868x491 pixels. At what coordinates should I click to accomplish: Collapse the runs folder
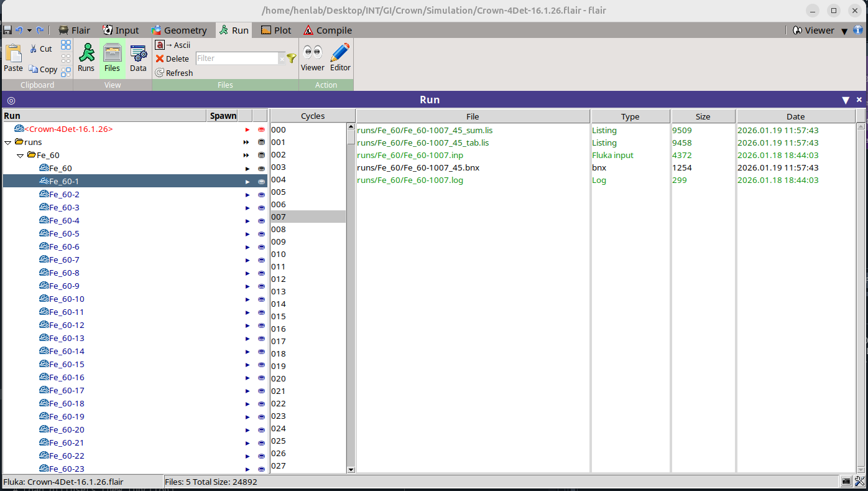tap(7, 143)
